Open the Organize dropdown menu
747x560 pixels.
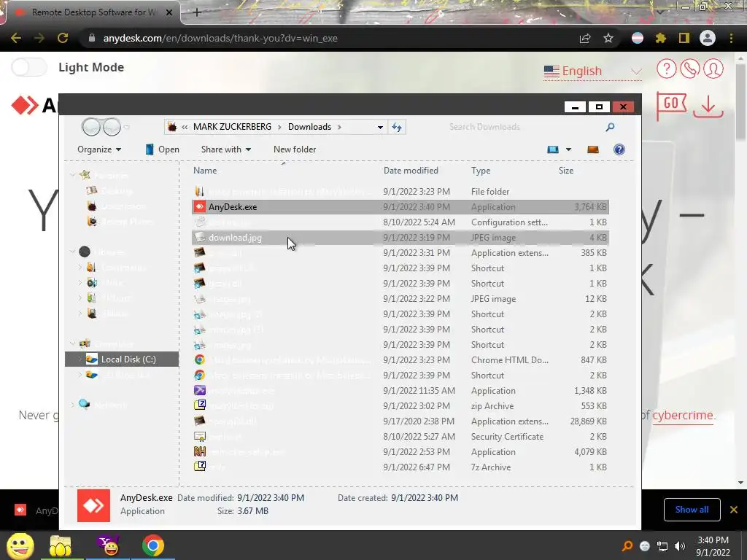[x=99, y=149]
